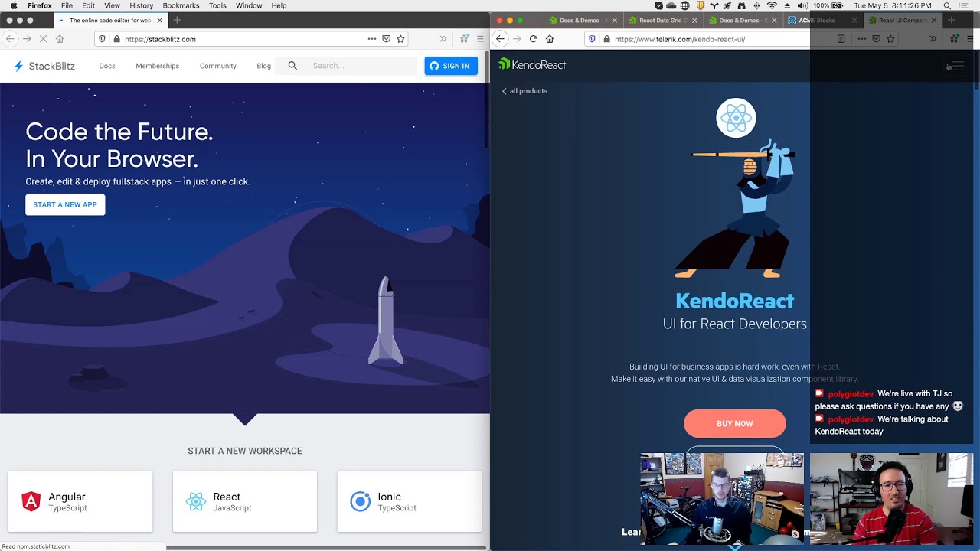This screenshot has width=980, height=551.
Task: Click the search magnifier icon on StackBlitz
Action: pos(292,66)
